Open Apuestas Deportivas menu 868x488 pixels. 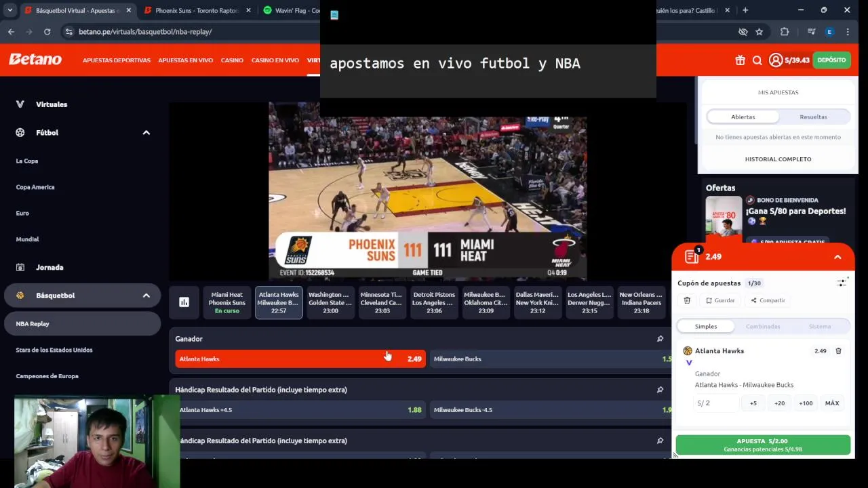tap(117, 60)
